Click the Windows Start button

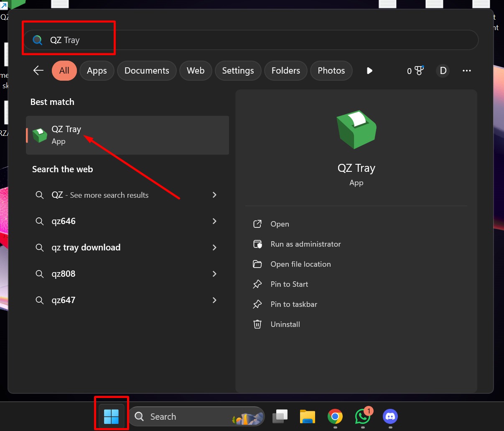(x=111, y=416)
